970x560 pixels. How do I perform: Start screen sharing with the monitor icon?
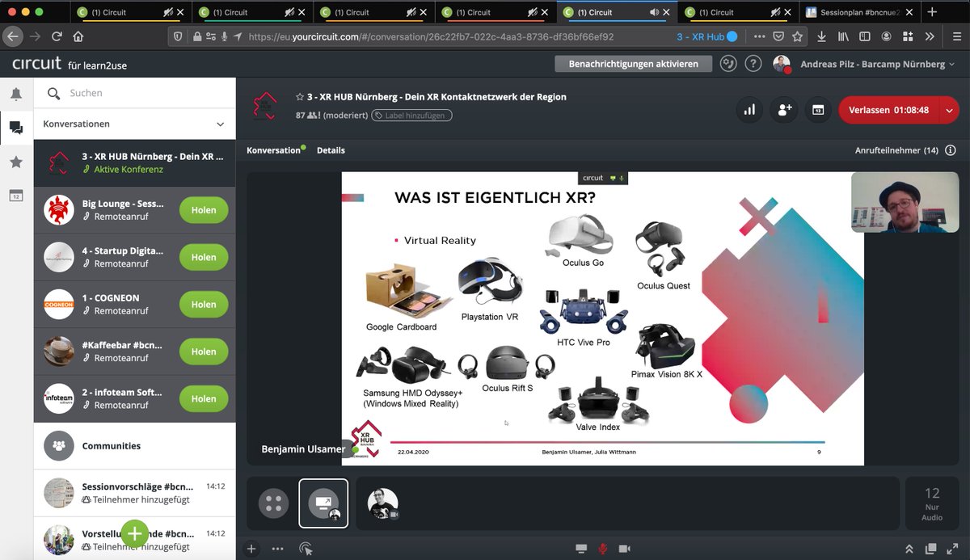point(580,549)
